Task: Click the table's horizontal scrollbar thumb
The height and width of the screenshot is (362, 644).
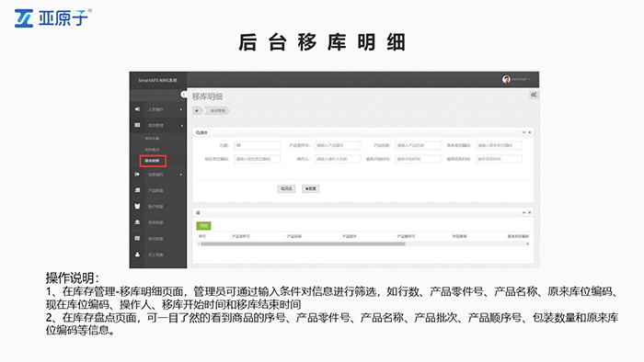Action: click(303, 243)
